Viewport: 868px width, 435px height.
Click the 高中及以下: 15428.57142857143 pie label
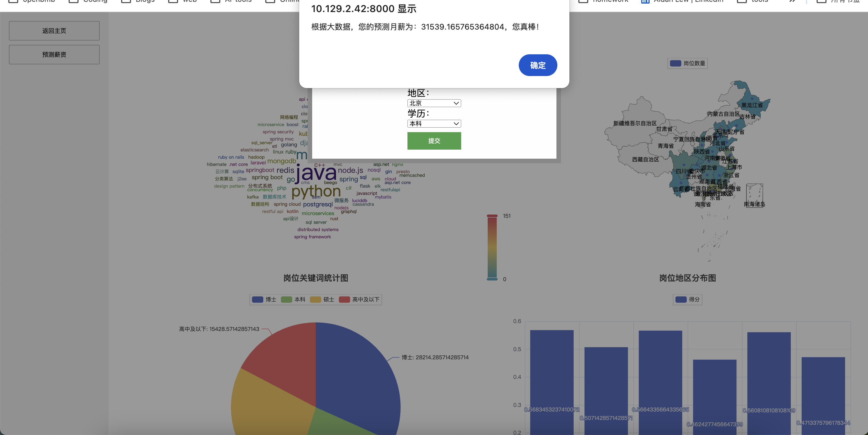[219, 329]
